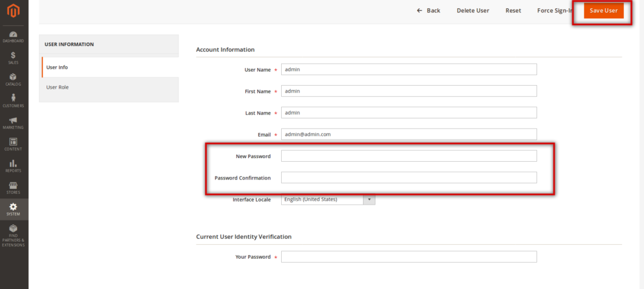Open the Customers sidebar menu
Viewport: 644px width, 289px height.
point(13,101)
